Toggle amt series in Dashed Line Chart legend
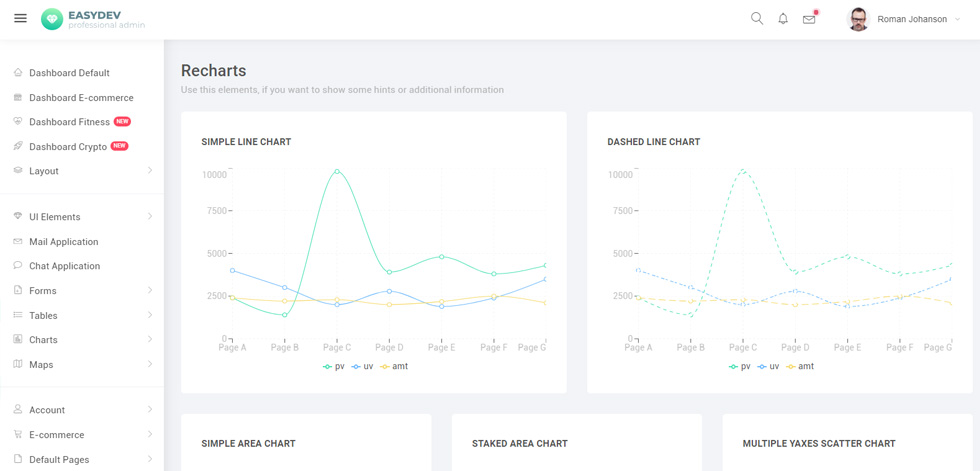This screenshot has height=471, width=980. coord(801,366)
